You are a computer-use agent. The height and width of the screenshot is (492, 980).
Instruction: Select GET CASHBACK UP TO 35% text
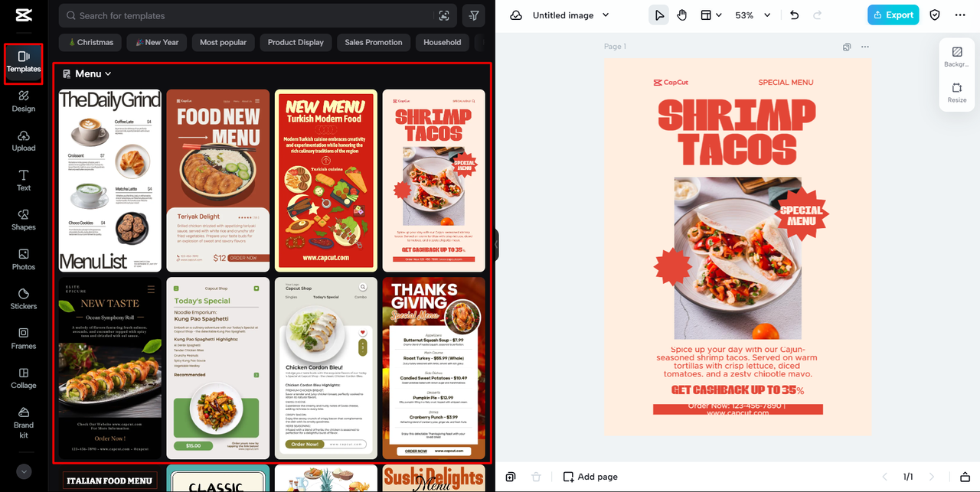[x=737, y=389]
